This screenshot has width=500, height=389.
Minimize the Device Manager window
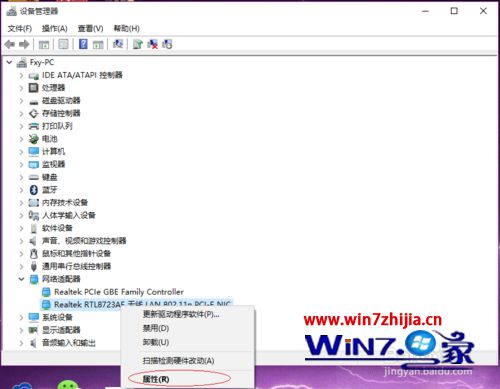coord(425,11)
